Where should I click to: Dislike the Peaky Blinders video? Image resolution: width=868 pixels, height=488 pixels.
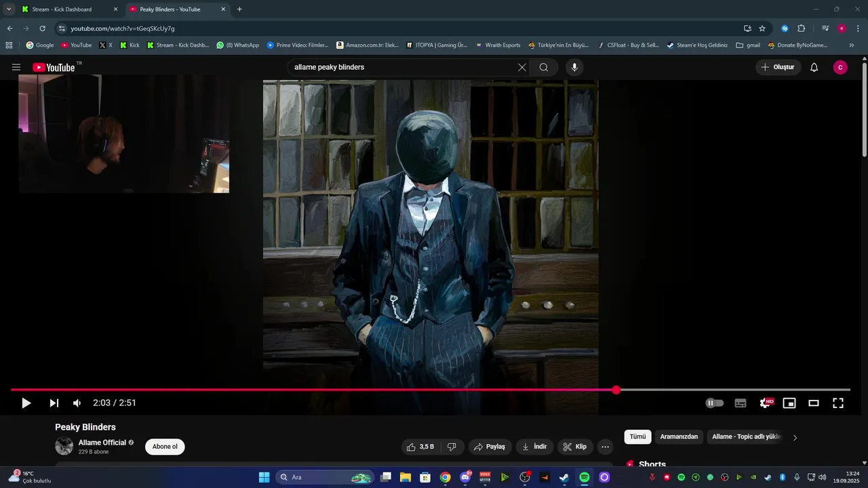coord(452,447)
